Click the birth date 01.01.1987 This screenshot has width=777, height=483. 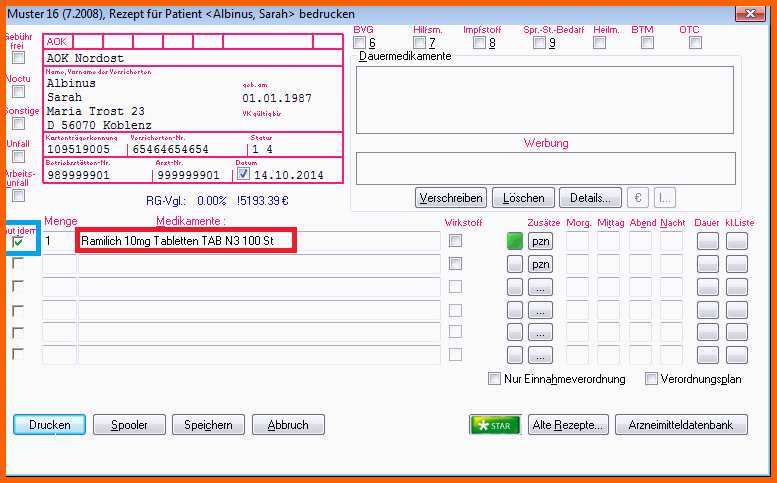[x=277, y=98]
